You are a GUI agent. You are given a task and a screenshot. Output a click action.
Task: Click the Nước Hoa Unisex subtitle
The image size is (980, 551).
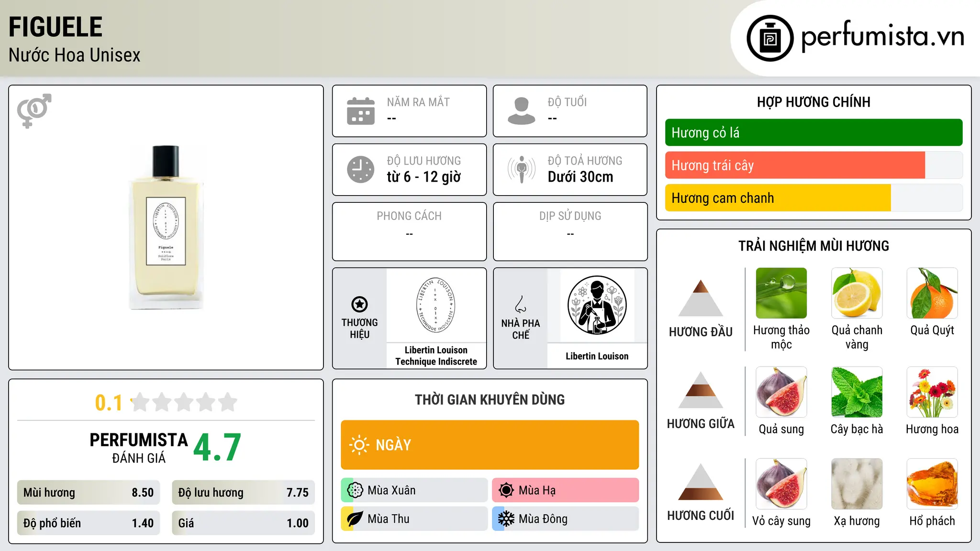(x=75, y=55)
